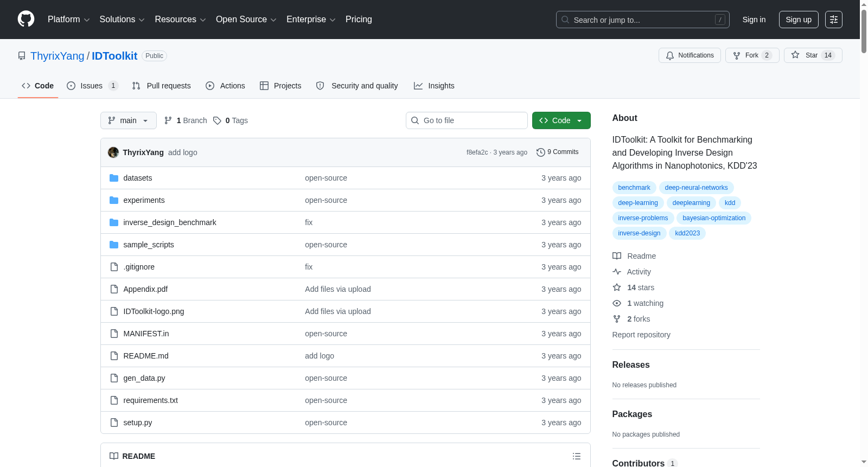Click the inverse_design_benchmark folder icon
The image size is (868, 467).
pos(114,222)
